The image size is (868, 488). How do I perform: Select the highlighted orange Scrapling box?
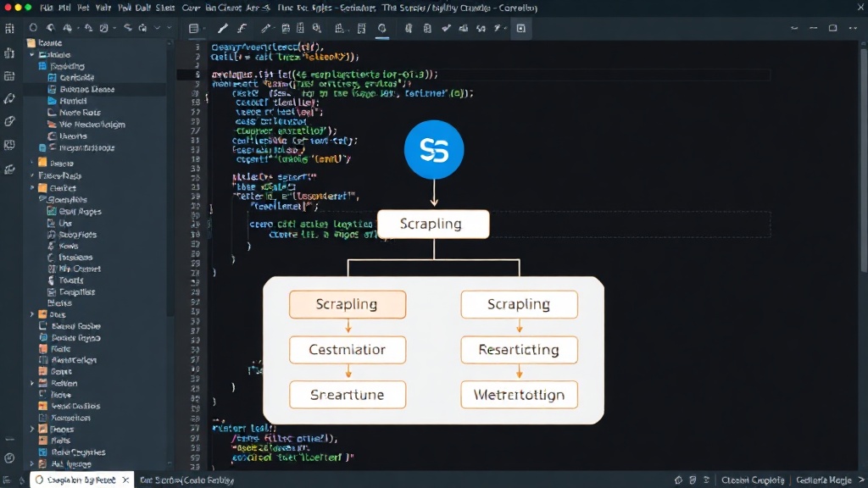(347, 304)
